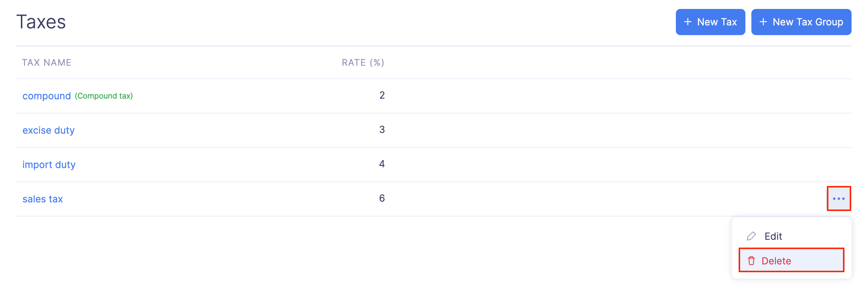Open the three-dot menu for sales tax
The image size is (868, 298).
[838, 199]
